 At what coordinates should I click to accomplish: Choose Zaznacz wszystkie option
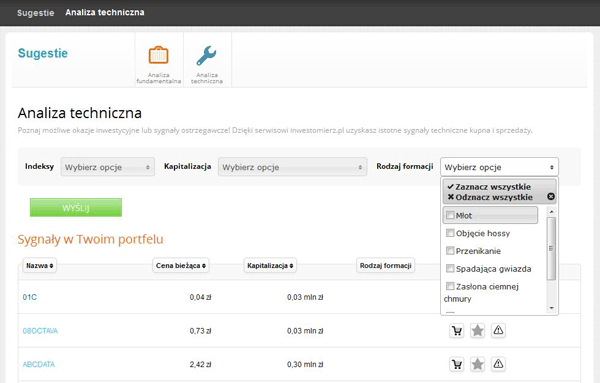(x=489, y=187)
